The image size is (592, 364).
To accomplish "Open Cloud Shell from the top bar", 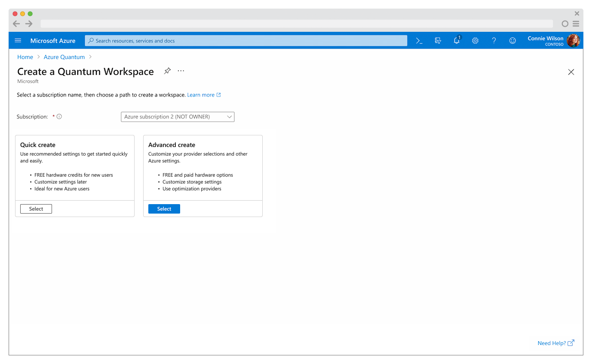I will pyautogui.click(x=419, y=40).
